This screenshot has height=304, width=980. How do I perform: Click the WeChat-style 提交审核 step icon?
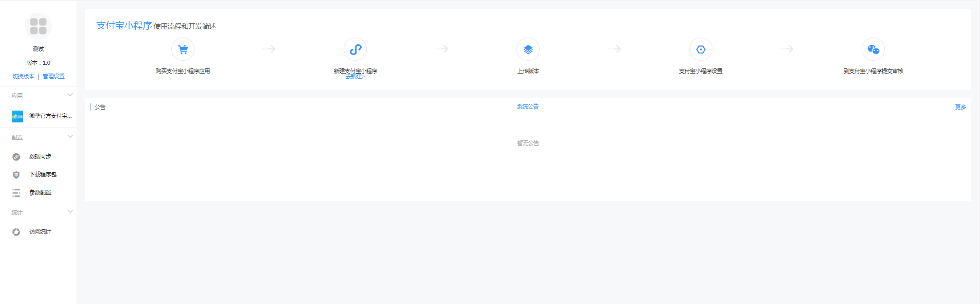(873, 49)
